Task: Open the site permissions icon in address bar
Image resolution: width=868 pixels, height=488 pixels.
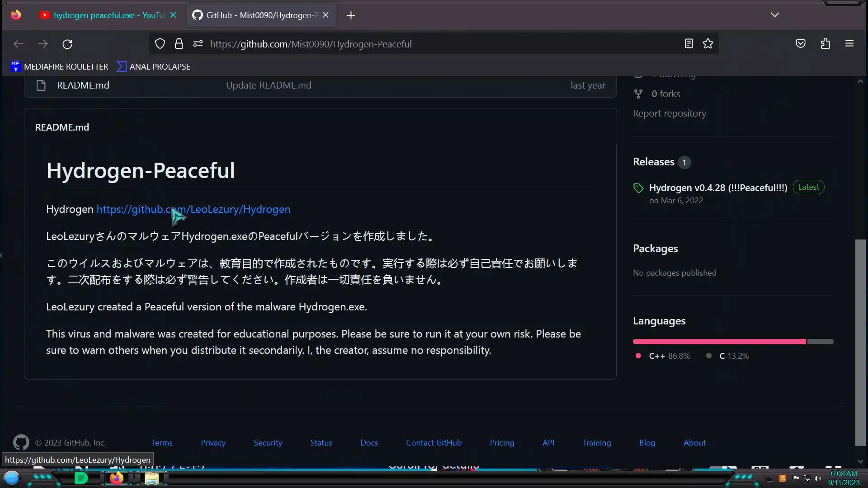Action: click(x=198, y=43)
